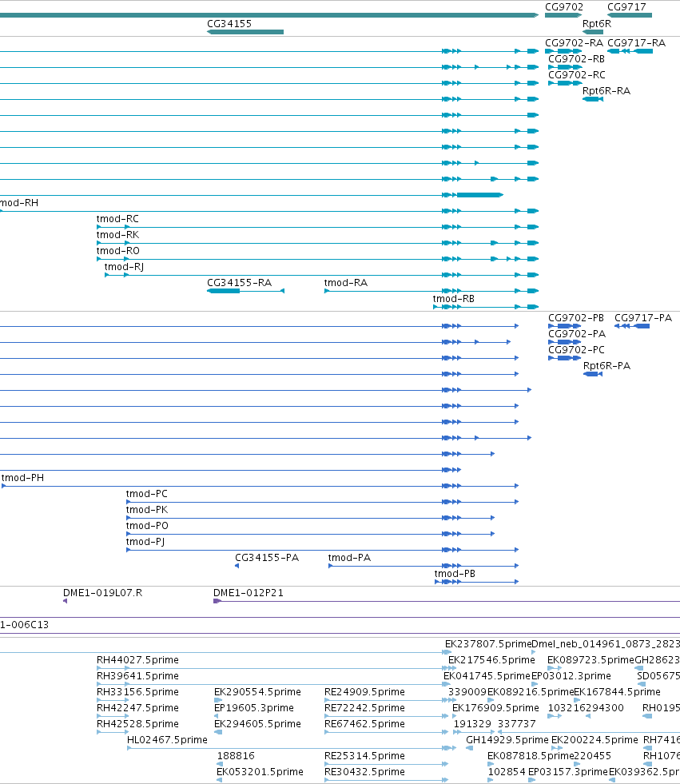Click EST label EK089723.5prime
Screen dimensions: 680x784
click(x=591, y=660)
